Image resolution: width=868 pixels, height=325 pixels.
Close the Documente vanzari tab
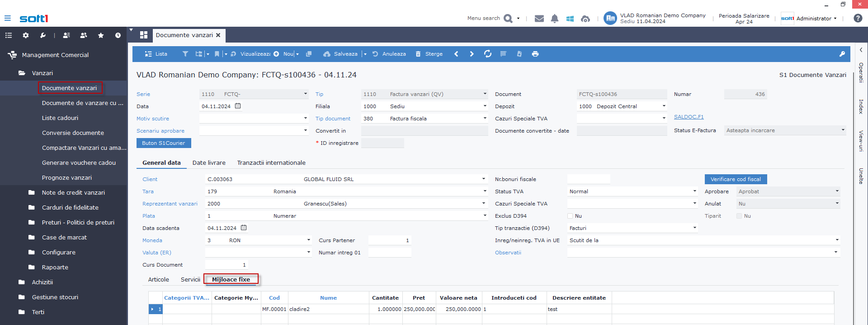(x=218, y=35)
